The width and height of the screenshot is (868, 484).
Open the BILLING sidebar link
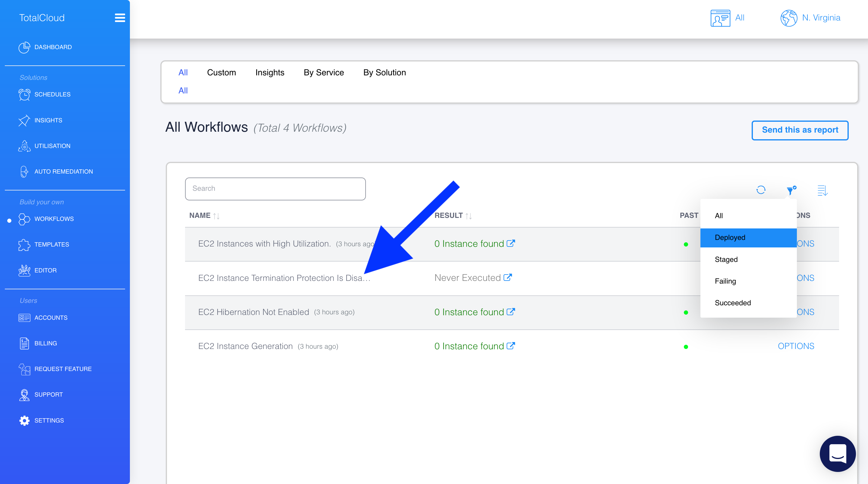point(46,344)
